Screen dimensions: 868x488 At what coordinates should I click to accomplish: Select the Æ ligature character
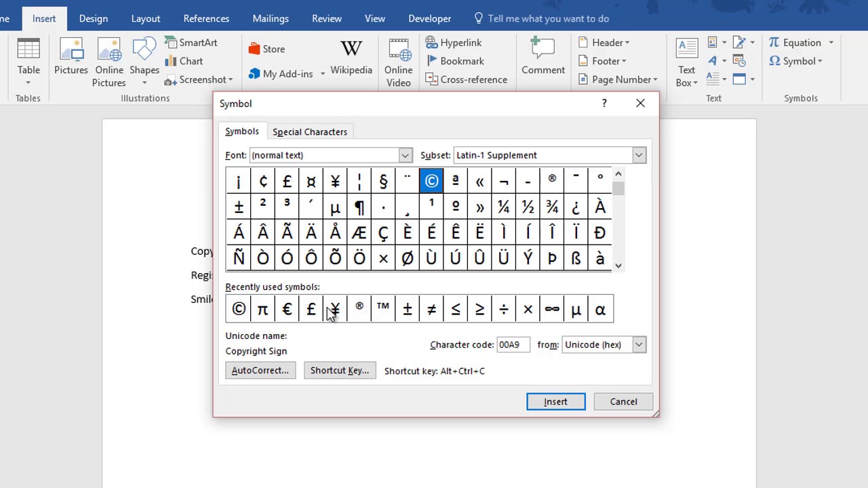359,232
